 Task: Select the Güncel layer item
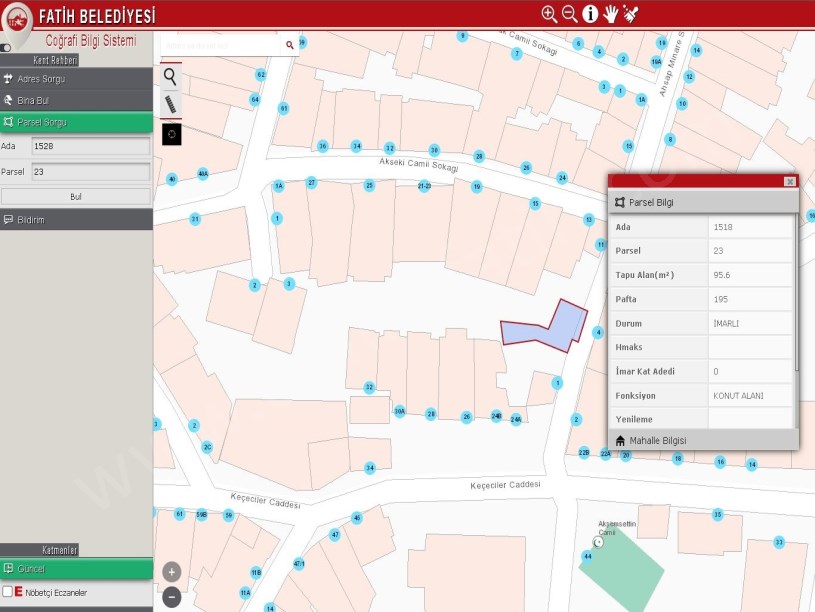pyautogui.click(x=76, y=569)
